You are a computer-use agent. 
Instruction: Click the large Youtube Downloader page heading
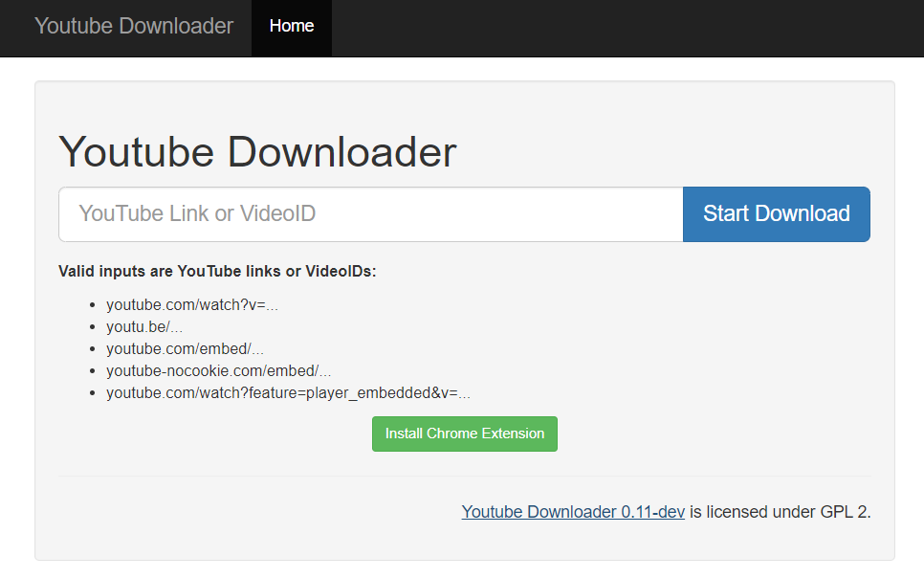[x=257, y=152]
